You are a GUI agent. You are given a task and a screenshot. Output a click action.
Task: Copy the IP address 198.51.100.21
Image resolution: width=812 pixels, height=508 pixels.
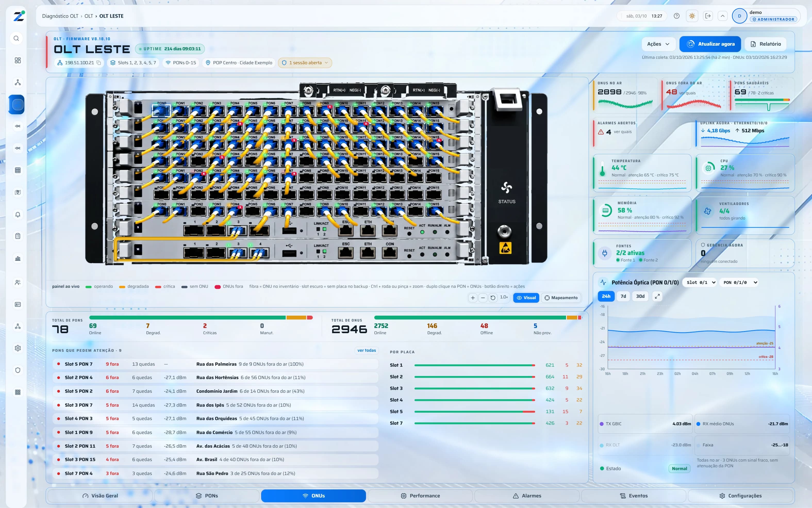coord(99,63)
